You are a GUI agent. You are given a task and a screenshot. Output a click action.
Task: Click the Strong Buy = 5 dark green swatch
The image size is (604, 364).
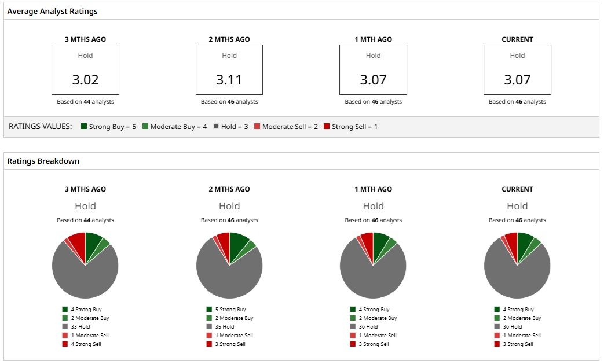point(84,126)
